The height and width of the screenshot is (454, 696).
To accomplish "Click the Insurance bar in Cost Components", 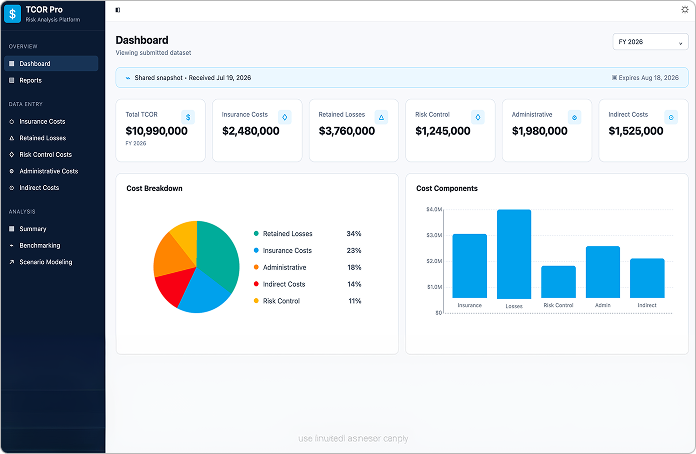I will pyautogui.click(x=470, y=266).
